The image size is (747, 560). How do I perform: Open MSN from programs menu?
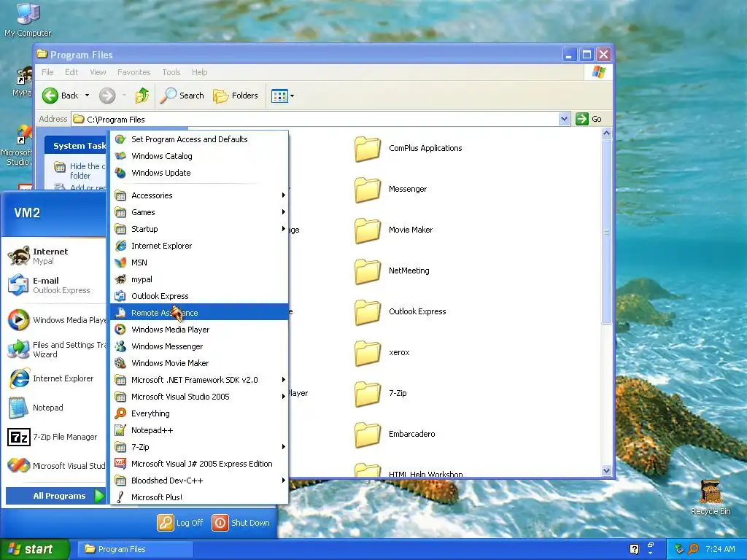[199, 262]
